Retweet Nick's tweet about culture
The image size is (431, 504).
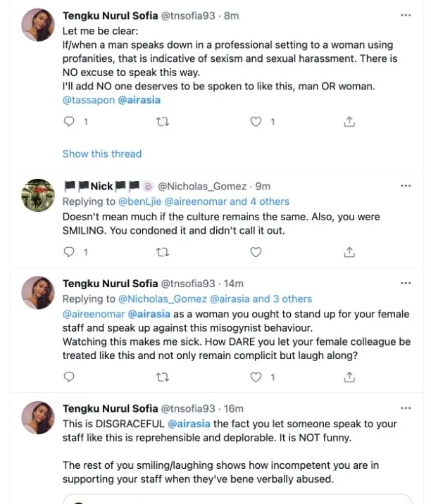163,251
